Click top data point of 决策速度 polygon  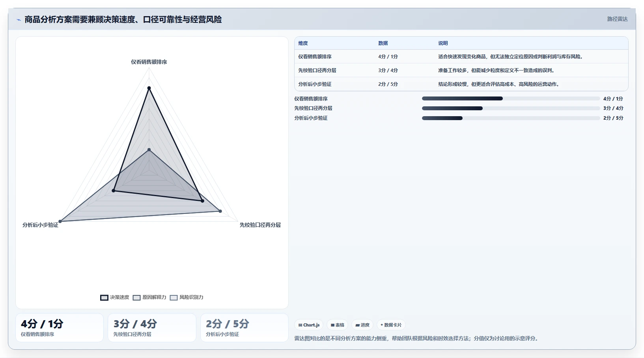coord(149,88)
